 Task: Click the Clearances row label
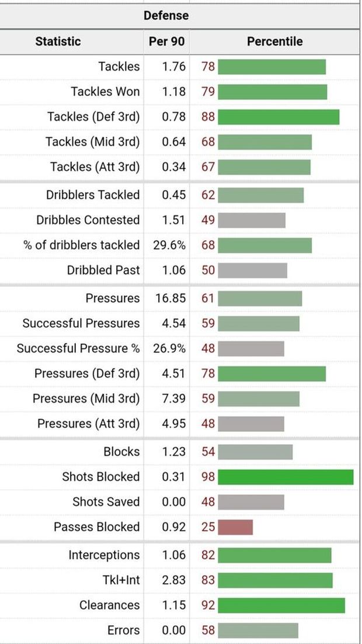[x=110, y=605]
